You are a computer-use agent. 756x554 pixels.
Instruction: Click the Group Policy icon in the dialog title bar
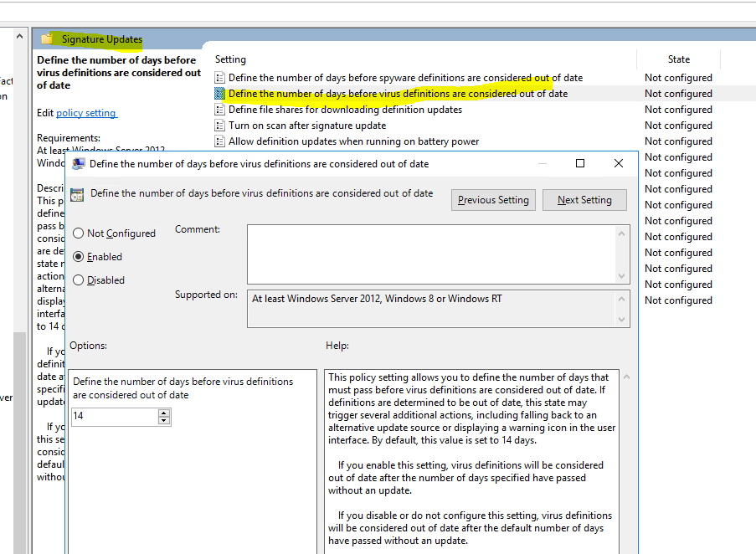[x=77, y=163]
